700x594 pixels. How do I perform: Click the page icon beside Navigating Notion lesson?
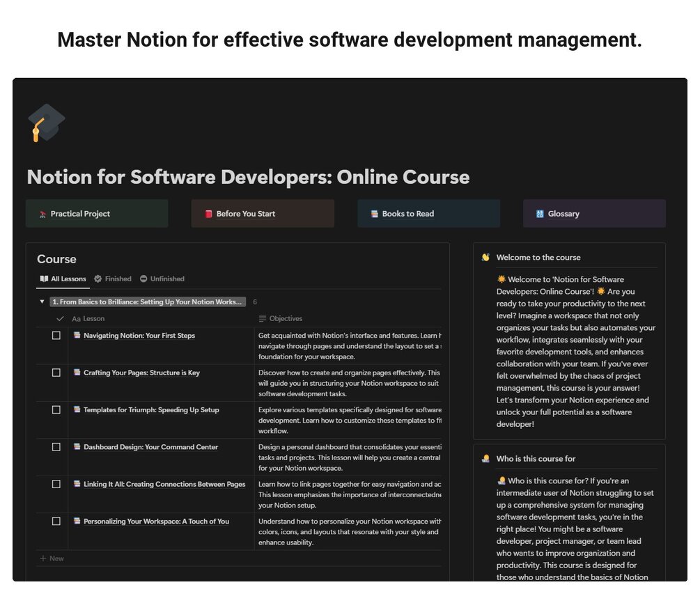pyautogui.click(x=77, y=335)
